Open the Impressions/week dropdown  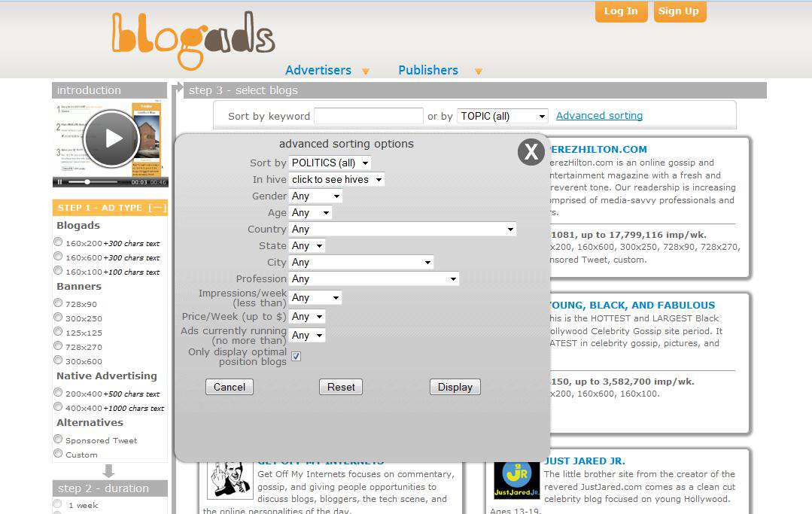[315, 297]
